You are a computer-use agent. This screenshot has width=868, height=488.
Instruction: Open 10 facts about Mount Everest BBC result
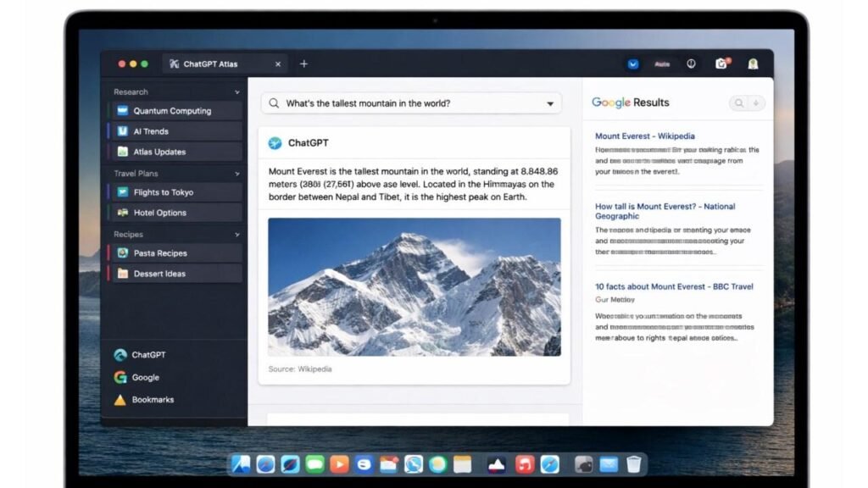coord(674,286)
